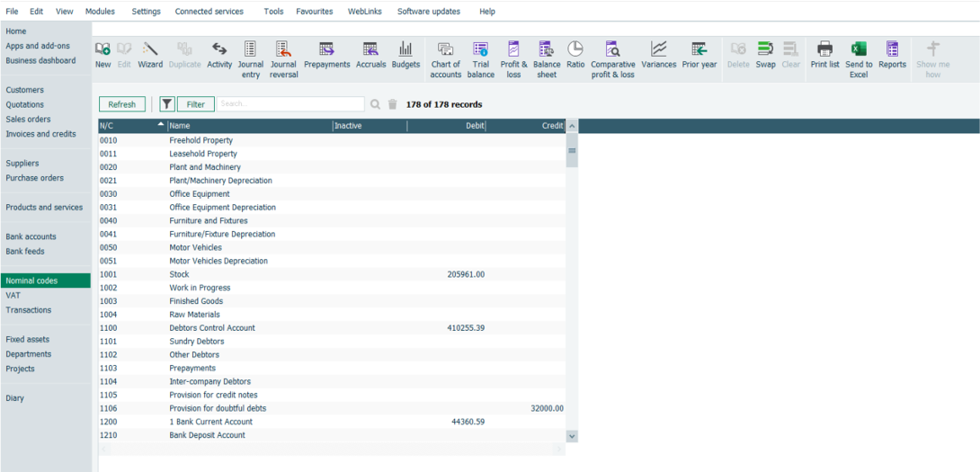This screenshot has height=472, width=980.
Task: Select Bank accounts in the sidebar
Action: point(31,237)
